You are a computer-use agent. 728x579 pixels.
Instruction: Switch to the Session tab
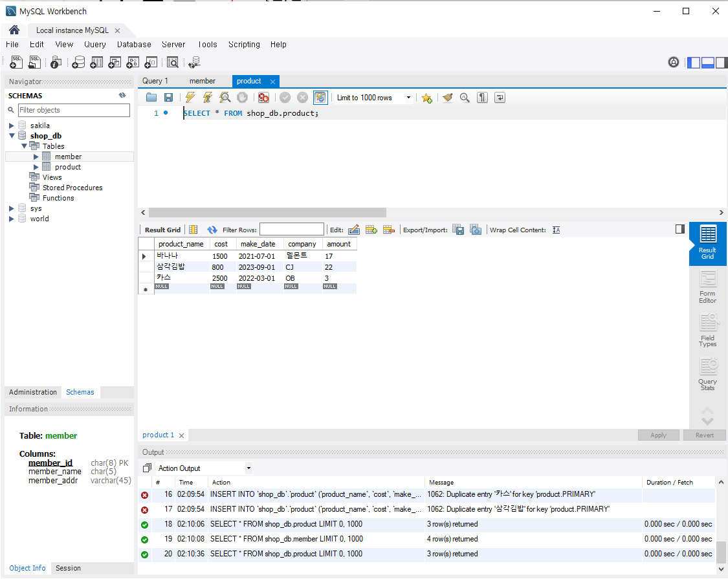68,568
